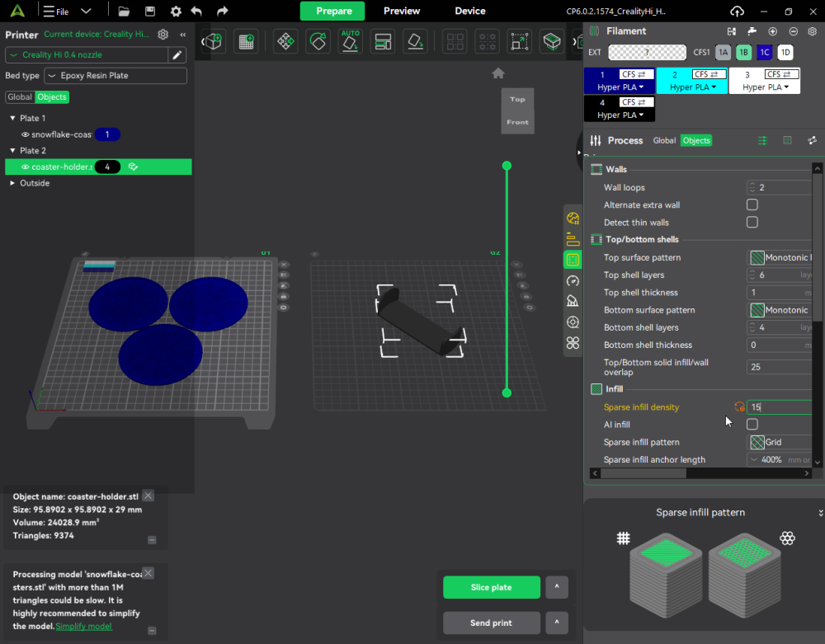825x644 pixels.
Task: Click the auto-orient tool in toolbar
Action: click(350, 41)
